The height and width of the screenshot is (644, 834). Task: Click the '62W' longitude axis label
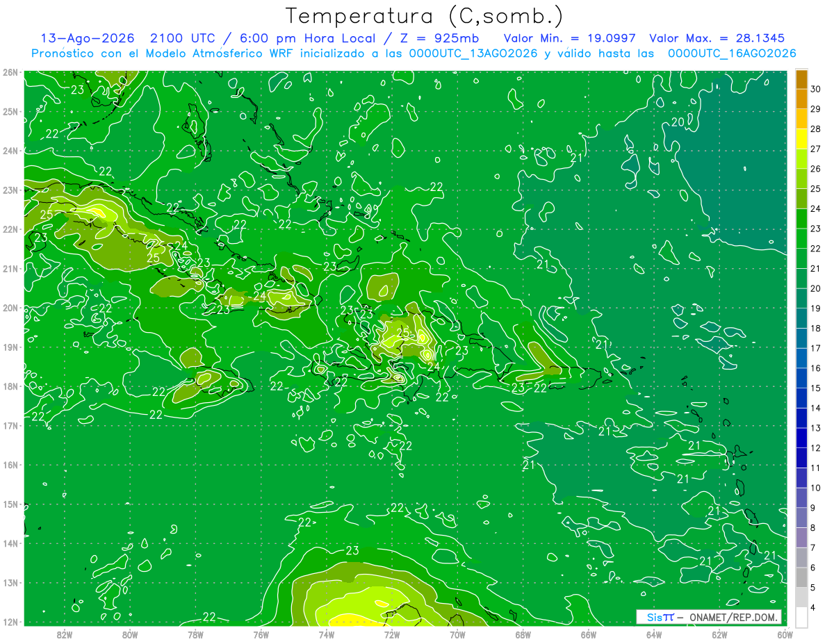[x=719, y=634]
